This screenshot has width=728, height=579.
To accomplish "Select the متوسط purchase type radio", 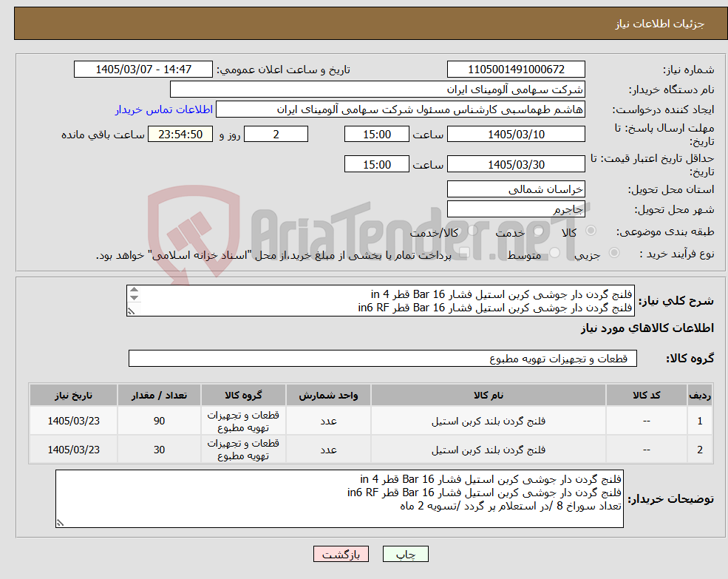I will (554, 252).
